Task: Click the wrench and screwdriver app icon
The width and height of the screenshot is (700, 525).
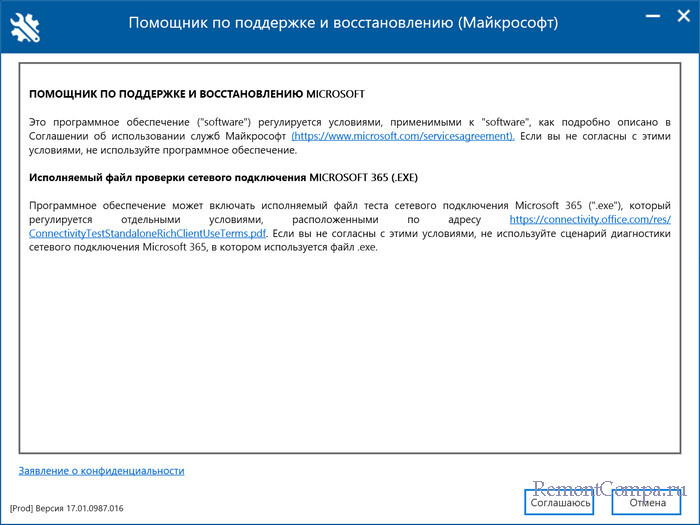Action: [x=25, y=27]
